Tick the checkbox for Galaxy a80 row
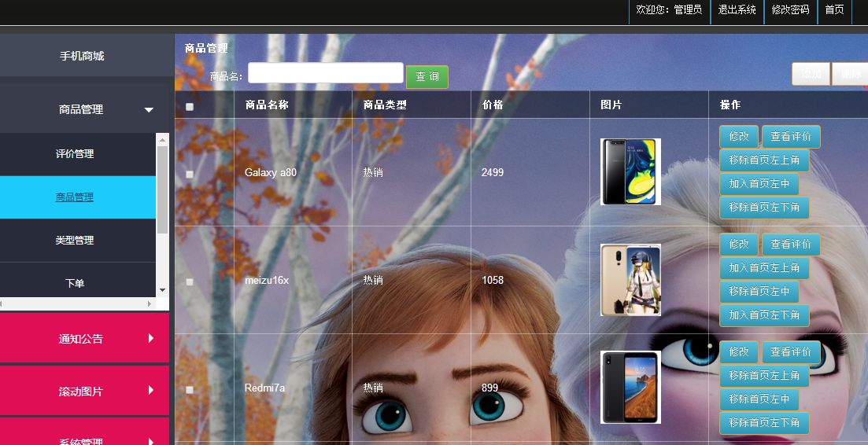Viewport: 868px width, 445px height. [190, 174]
